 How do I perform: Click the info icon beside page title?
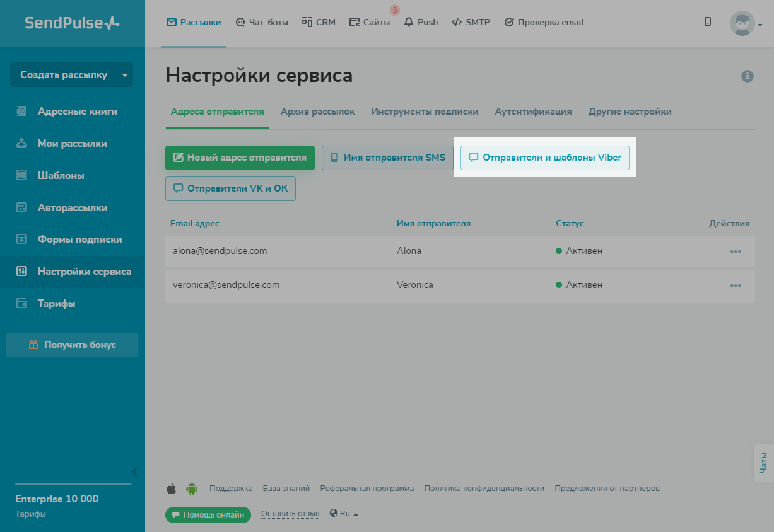(x=748, y=76)
